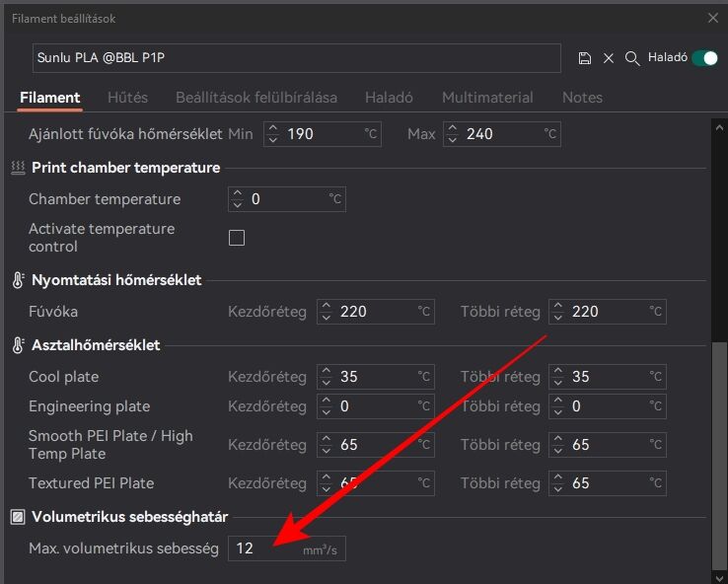Click the discard changes X icon beside save
Screen dimensions: 728x584
[x=609, y=58]
